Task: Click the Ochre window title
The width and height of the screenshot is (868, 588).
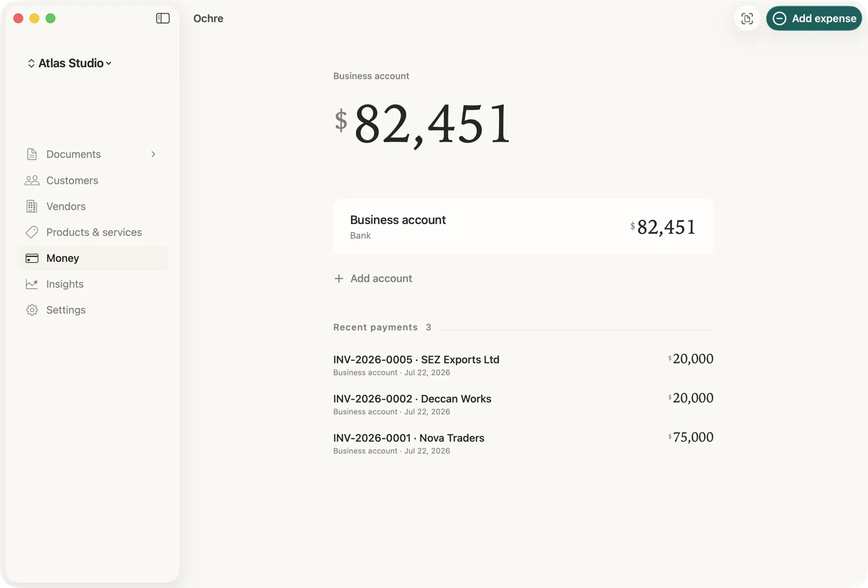Action: 208,18
